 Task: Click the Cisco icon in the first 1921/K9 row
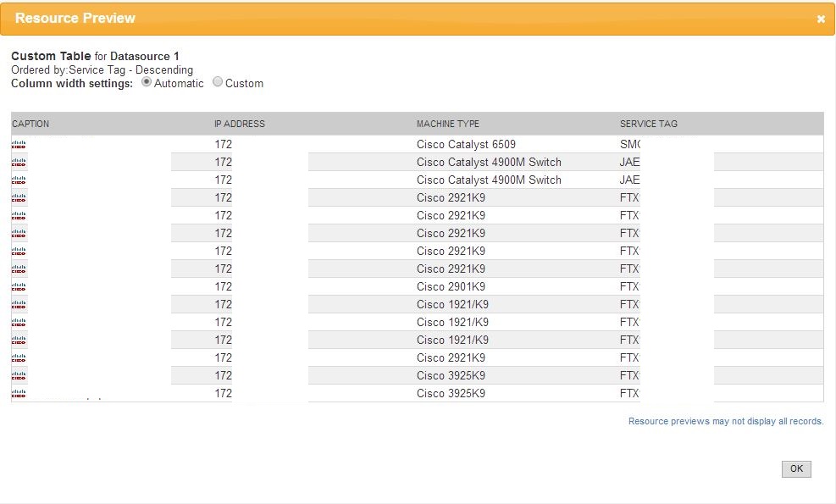pos(19,305)
